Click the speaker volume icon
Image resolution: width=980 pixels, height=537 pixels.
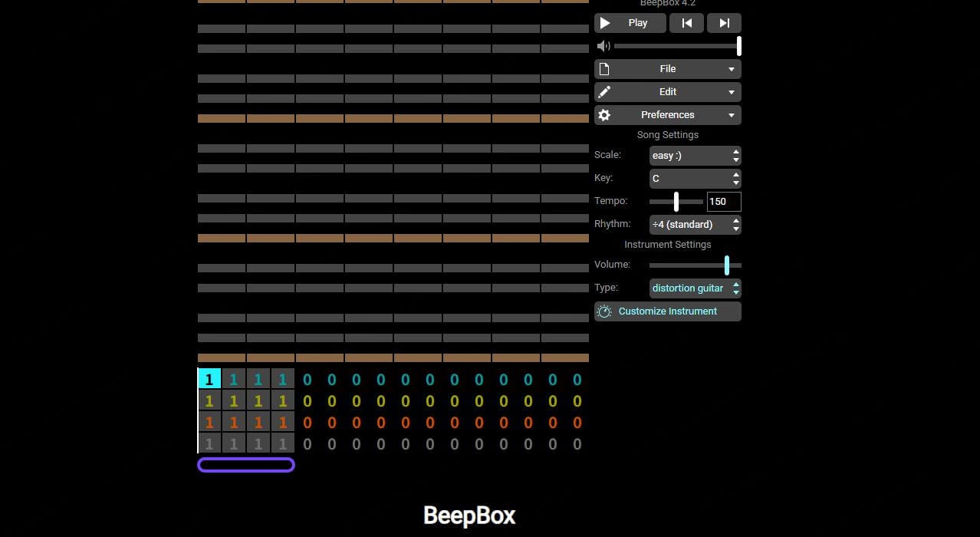(x=603, y=46)
